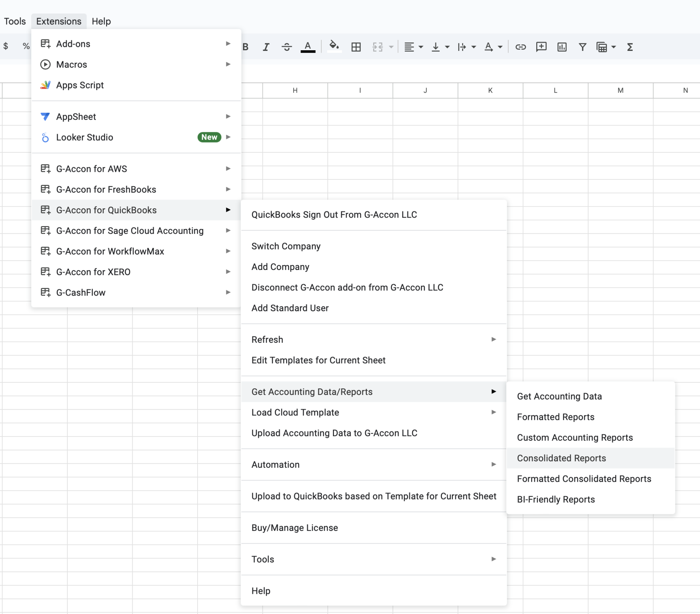Click QuickBooks Sign Out From G-Accon LLC
700x614 pixels.
coord(374,215)
